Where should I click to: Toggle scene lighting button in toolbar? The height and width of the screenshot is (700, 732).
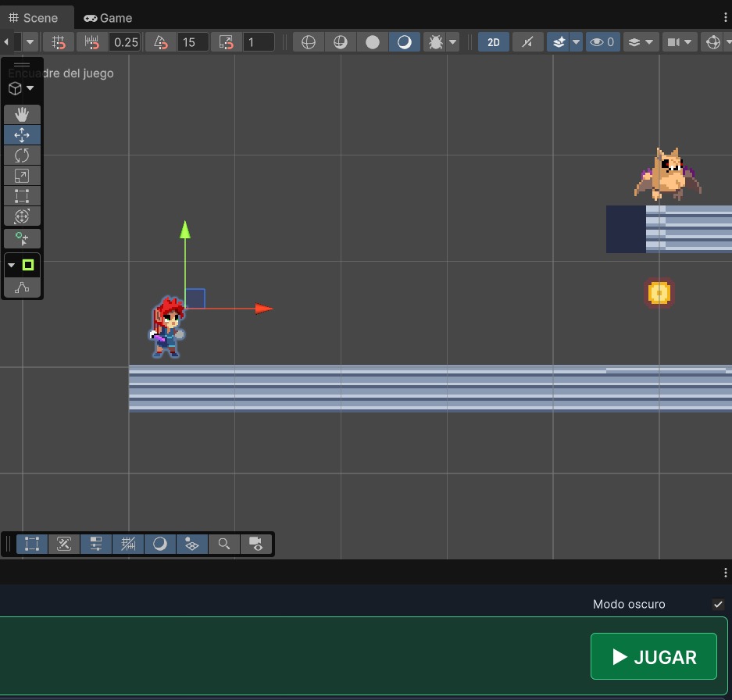(x=405, y=42)
